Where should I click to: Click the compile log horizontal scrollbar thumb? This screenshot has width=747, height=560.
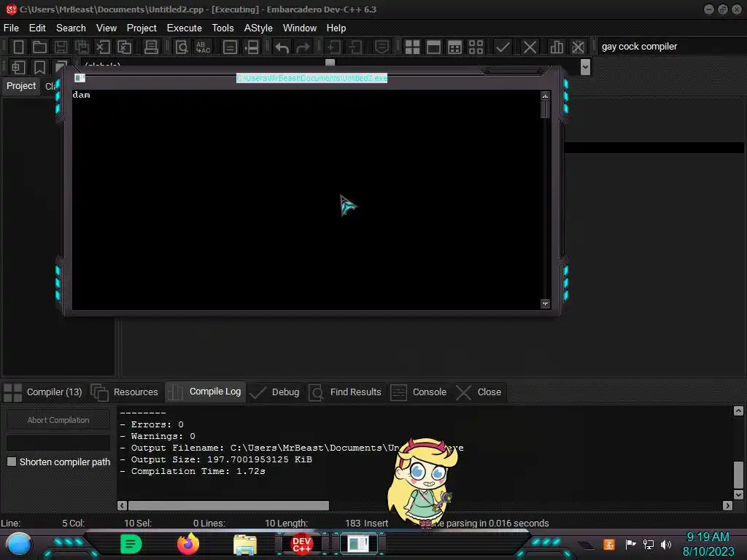click(x=228, y=506)
